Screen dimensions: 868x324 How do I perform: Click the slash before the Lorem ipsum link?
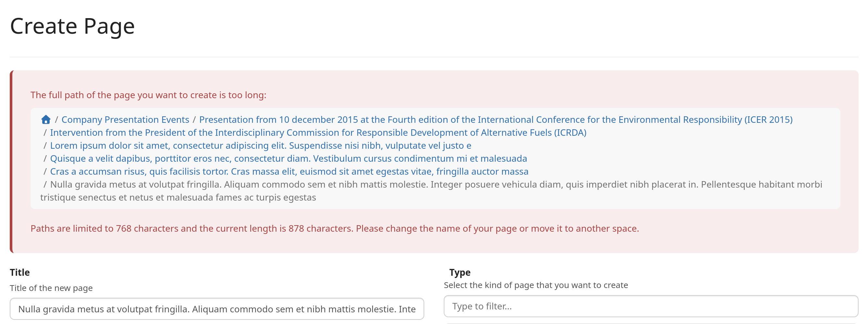click(x=45, y=146)
